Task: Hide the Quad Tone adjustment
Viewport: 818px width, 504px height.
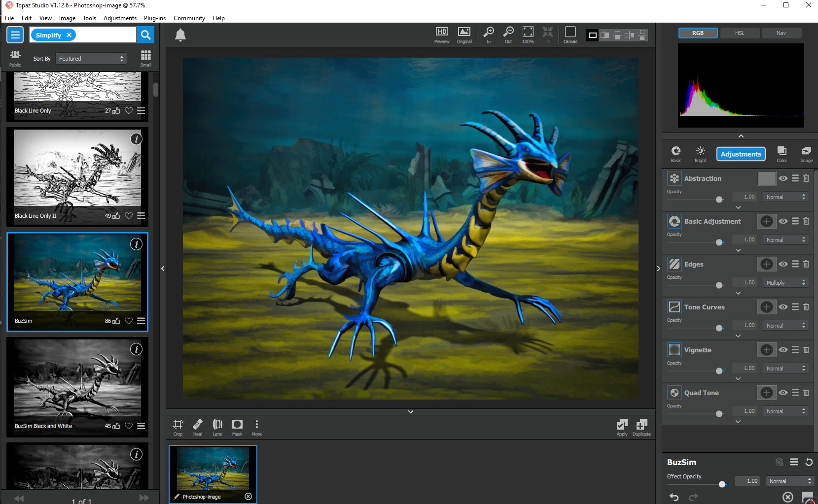Action: pos(783,393)
